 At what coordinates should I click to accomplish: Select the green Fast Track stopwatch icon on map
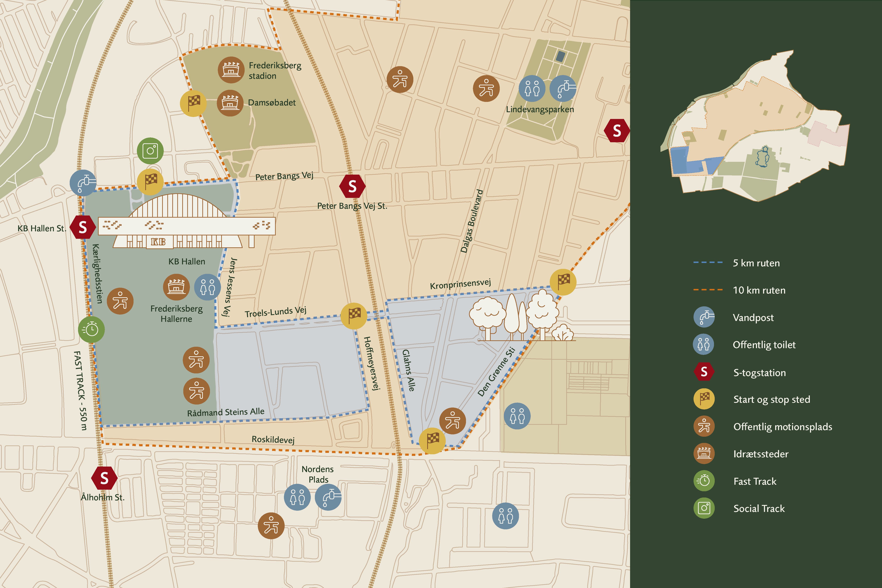pos(91,329)
